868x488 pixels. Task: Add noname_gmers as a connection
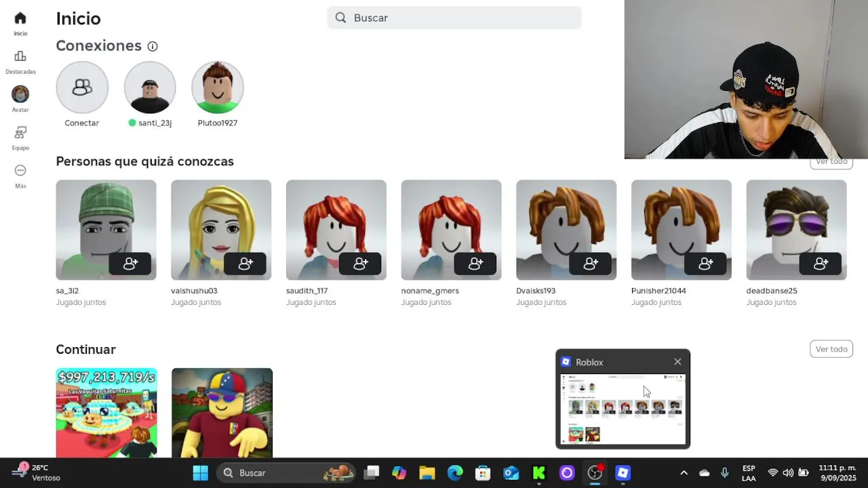476,264
